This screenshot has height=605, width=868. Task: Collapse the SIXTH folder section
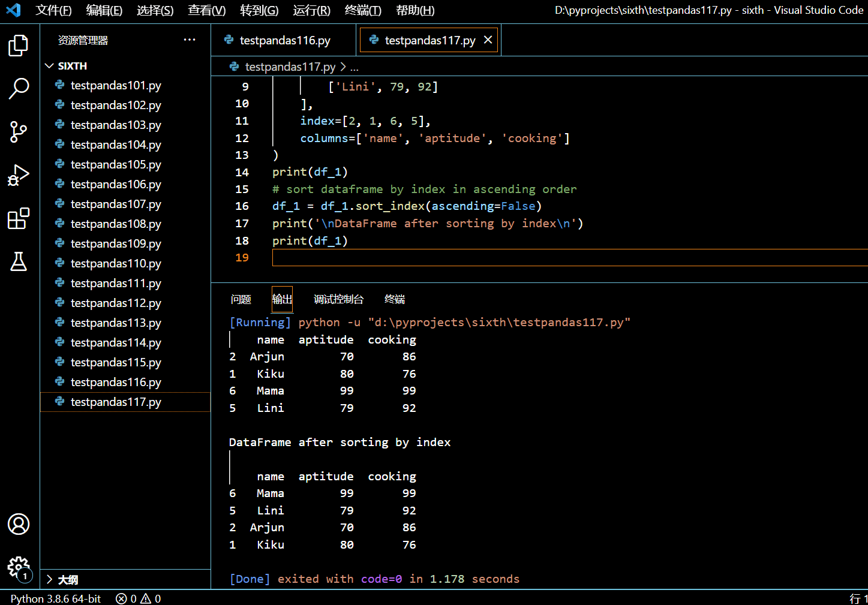click(49, 66)
